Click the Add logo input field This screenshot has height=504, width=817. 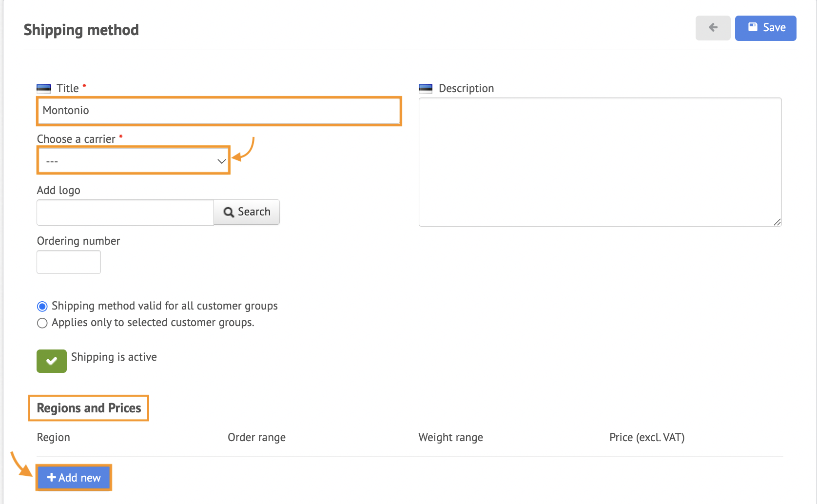click(x=125, y=213)
